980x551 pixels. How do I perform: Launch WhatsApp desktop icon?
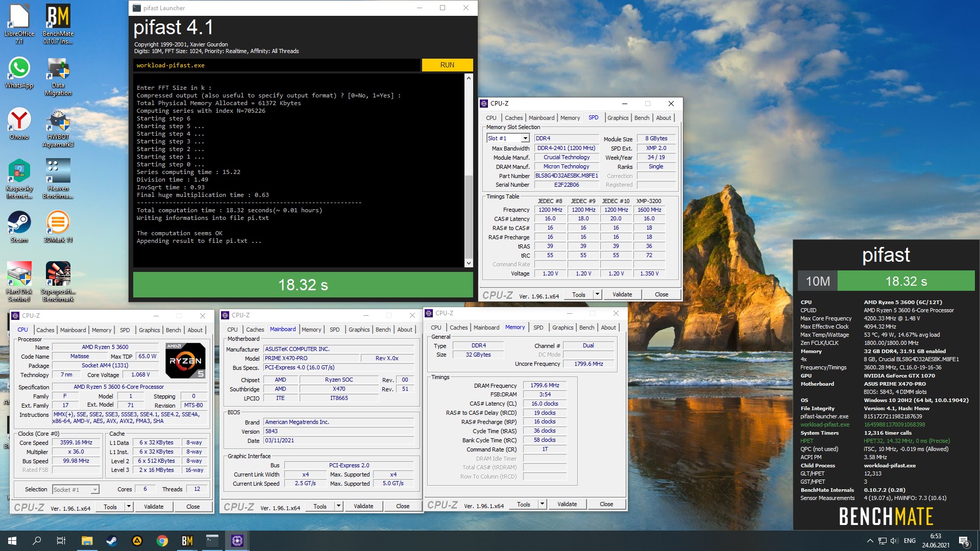[x=19, y=72]
